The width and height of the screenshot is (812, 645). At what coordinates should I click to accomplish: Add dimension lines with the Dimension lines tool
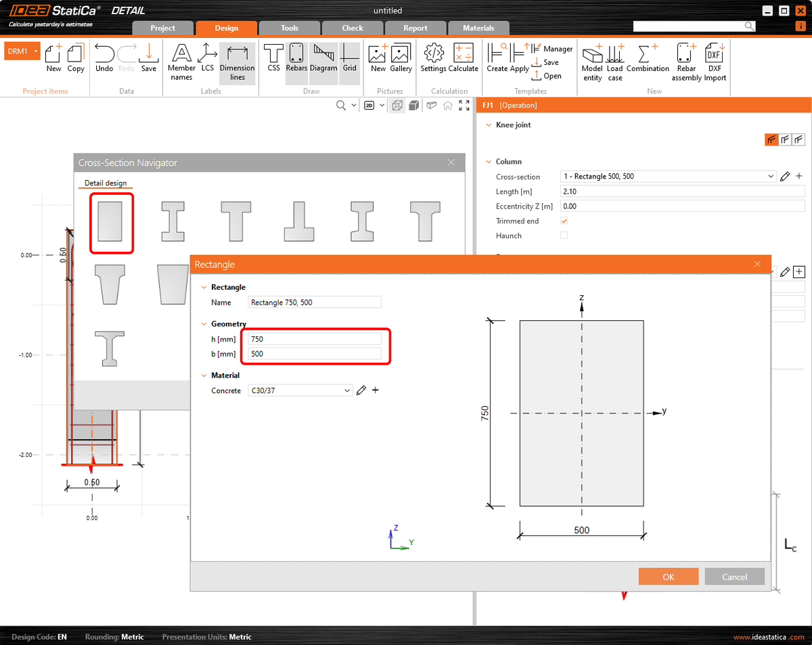(x=238, y=62)
